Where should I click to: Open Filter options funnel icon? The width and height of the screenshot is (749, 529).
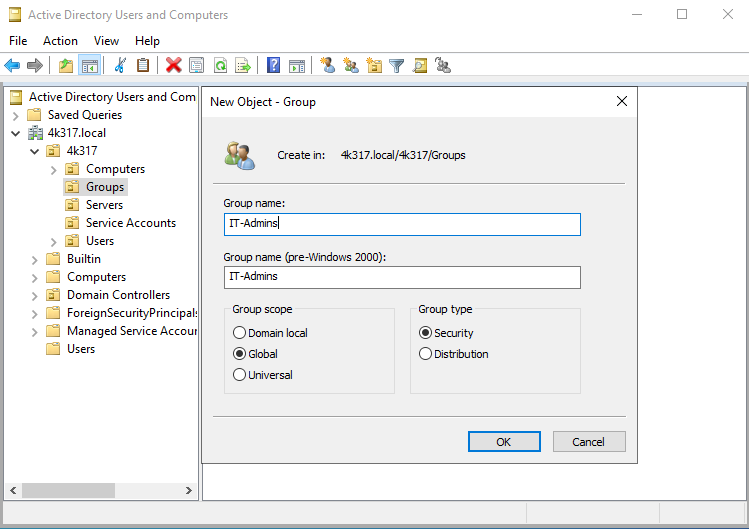[x=396, y=65]
